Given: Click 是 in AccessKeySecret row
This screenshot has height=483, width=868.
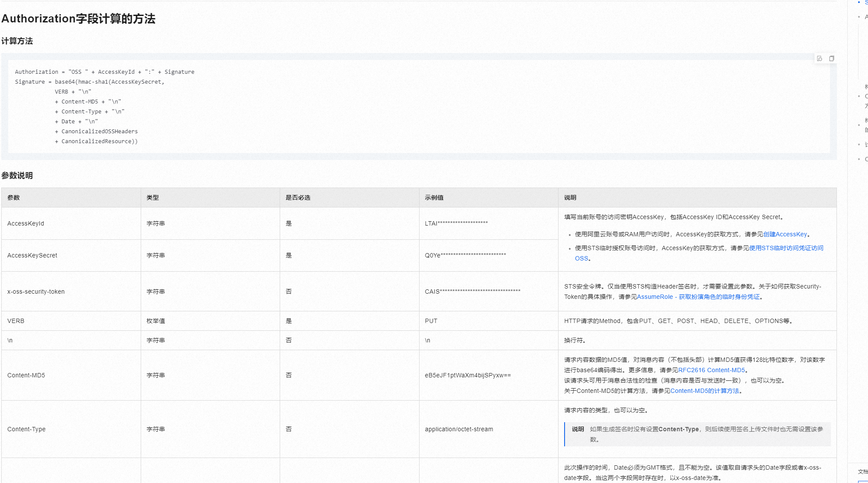Looking at the screenshot, I should [x=289, y=255].
